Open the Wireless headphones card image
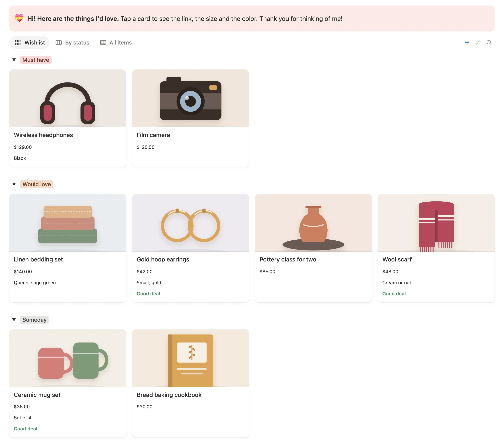 point(68,98)
